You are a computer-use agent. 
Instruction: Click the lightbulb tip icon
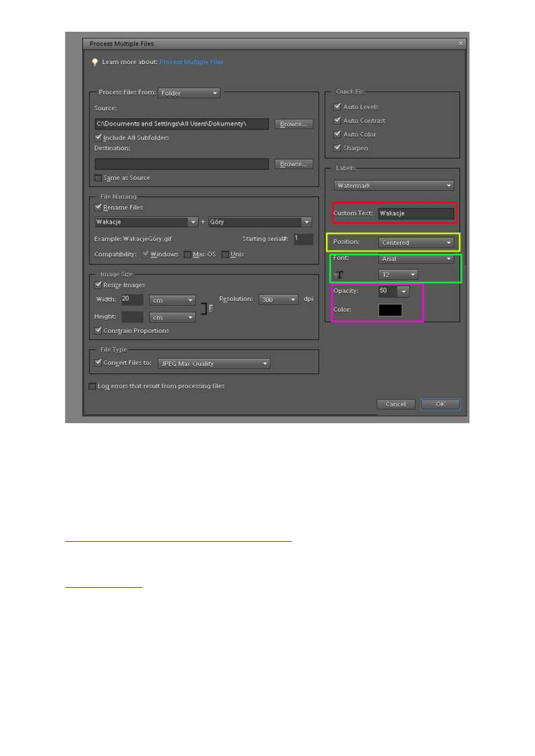(x=94, y=62)
